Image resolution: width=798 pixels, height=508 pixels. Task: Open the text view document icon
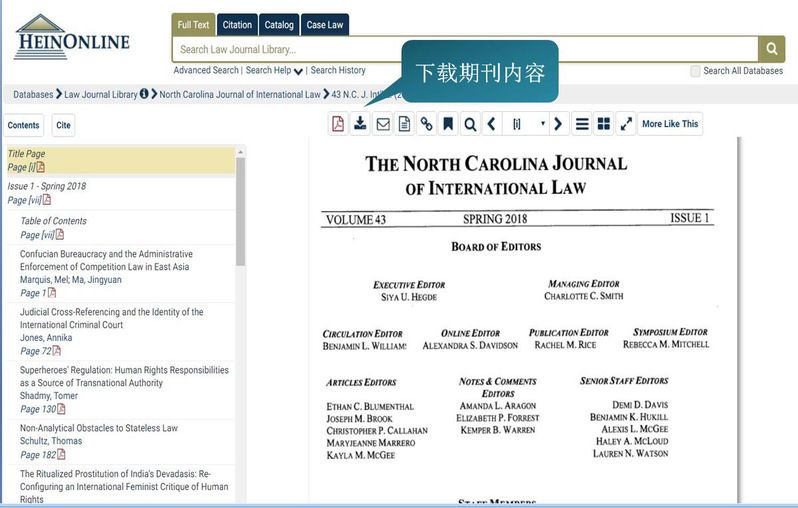tap(404, 124)
